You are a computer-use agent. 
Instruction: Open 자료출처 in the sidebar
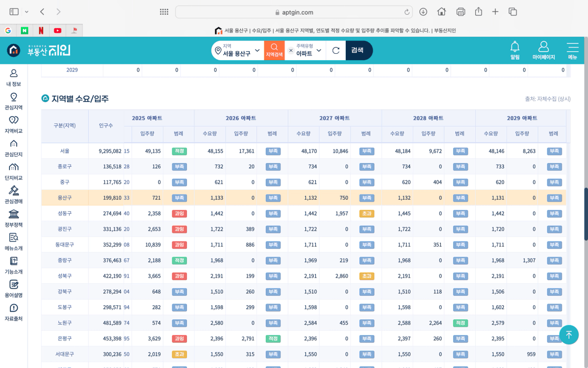click(14, 313)
